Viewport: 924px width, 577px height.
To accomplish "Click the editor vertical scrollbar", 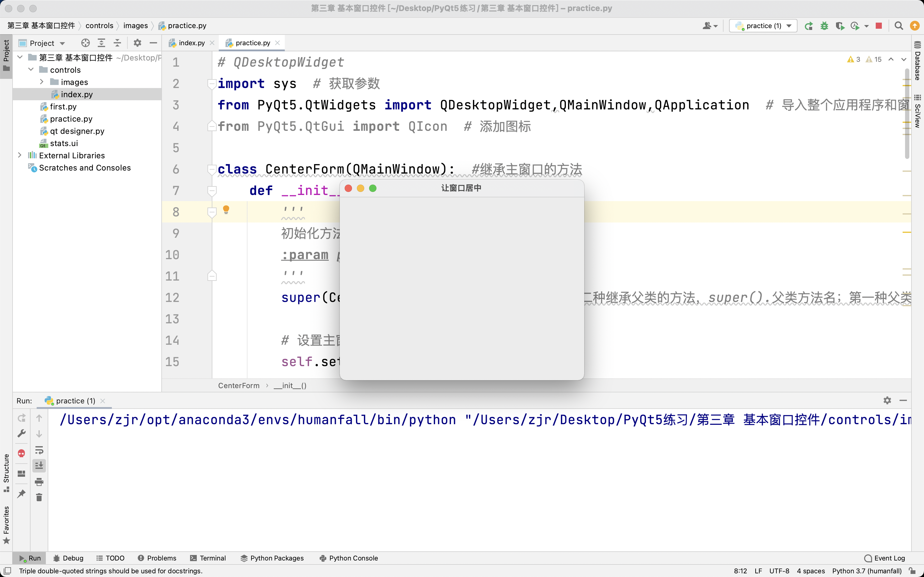I will (x=907, y=113).
